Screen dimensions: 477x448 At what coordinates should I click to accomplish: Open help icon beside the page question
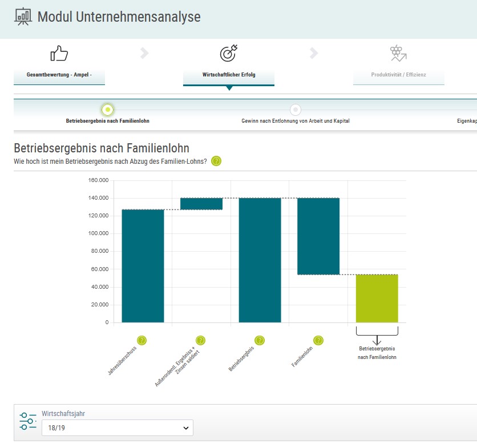click(216, 161)
